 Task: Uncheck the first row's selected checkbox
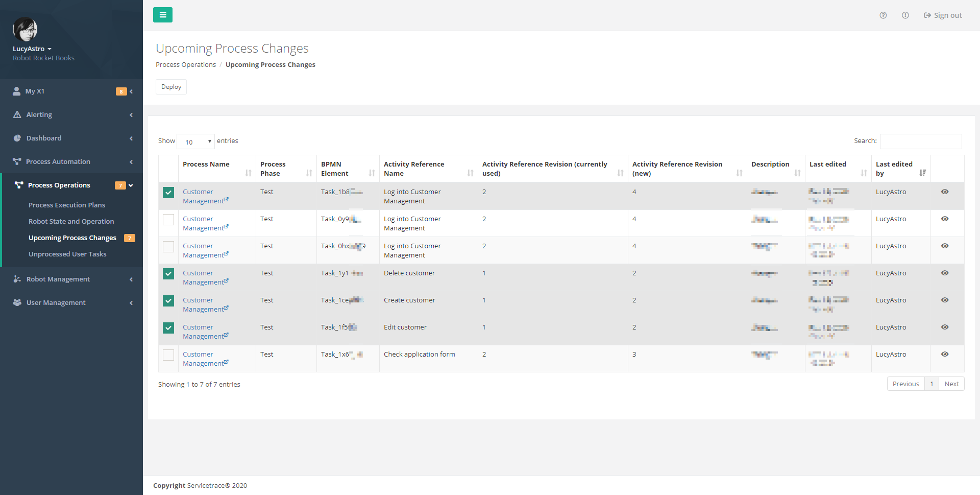pyautogui.click(x=168, y=193)
